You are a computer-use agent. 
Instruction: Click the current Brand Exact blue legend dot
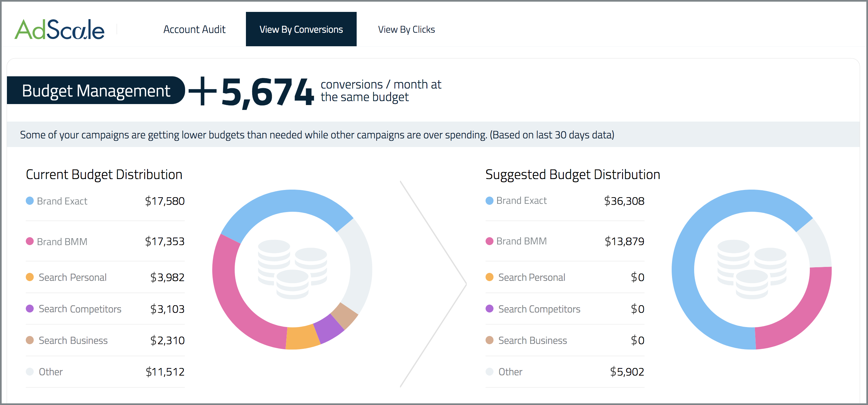[x=30, y=201]
